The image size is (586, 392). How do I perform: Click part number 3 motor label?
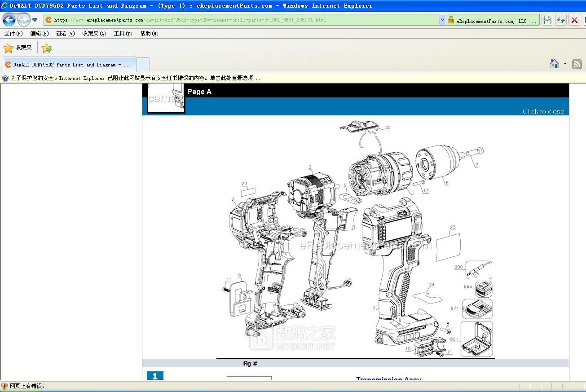(x=310, y=167)
